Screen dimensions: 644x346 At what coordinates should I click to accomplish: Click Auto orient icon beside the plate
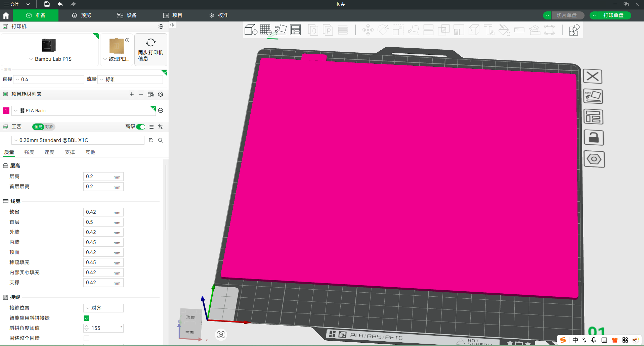[593, 96]
